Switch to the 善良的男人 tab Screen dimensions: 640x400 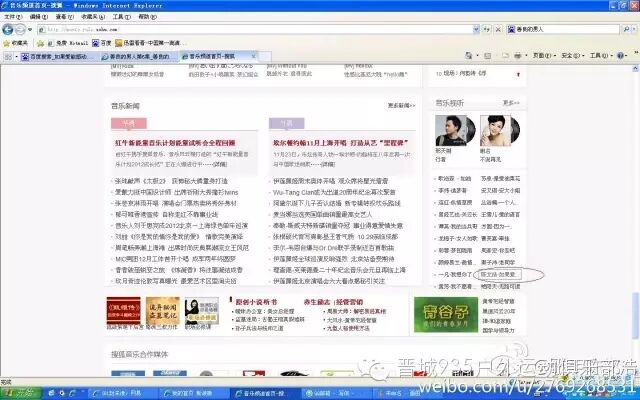[139, 56]
